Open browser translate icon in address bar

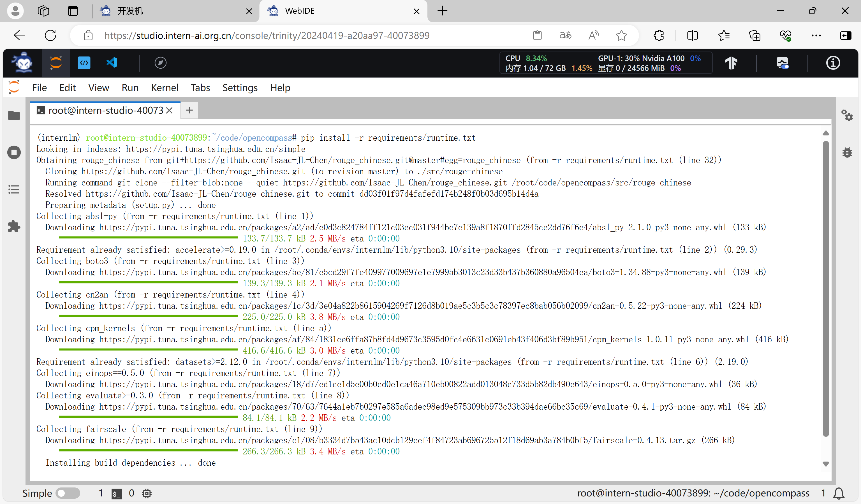point(566,35)
